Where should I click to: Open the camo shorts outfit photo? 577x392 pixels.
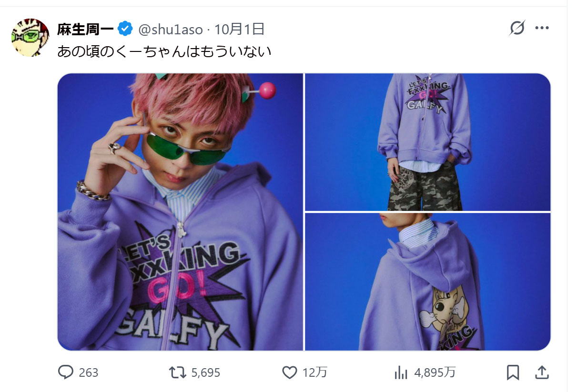427,142
